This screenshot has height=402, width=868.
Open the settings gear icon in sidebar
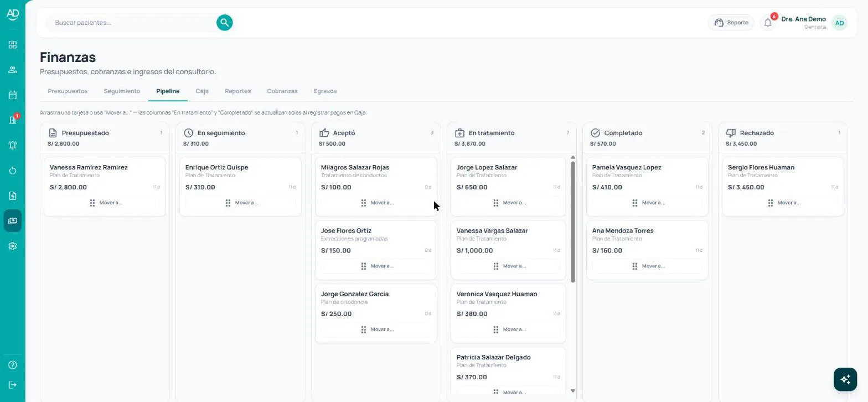point(13,246)
